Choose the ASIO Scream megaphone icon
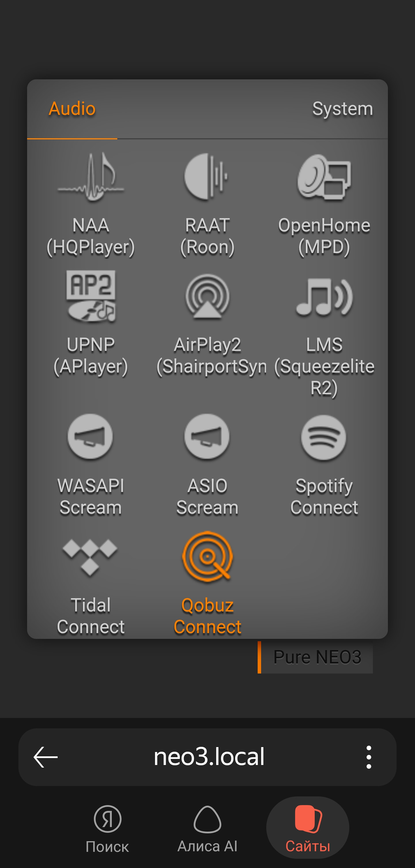The width and height of the screenshot is (415, 868). pyautogui.click(x=207, y=436)
